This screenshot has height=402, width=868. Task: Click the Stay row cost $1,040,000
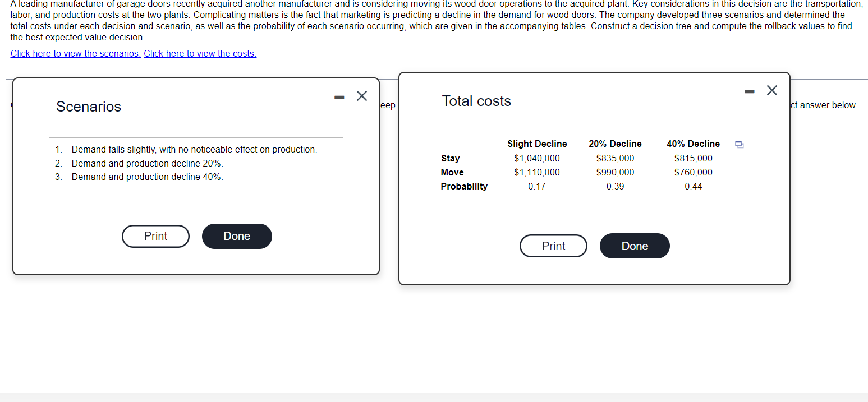coord(537,158)
